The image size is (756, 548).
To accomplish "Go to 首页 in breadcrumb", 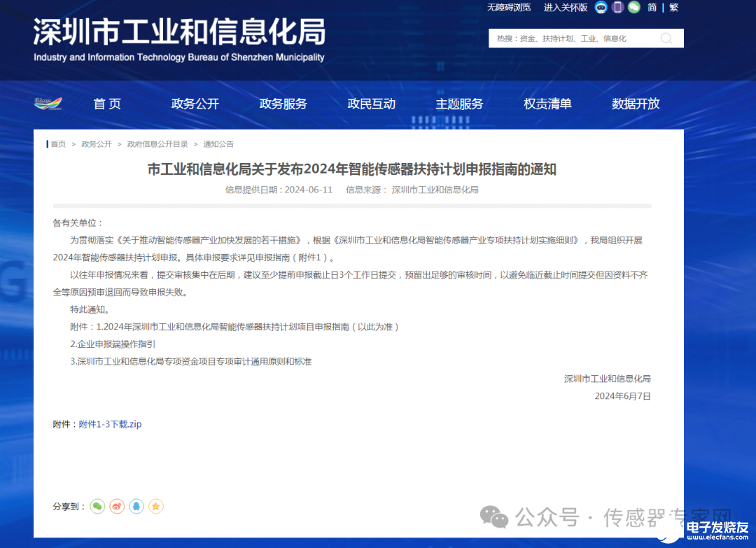I will click(58, 144).
